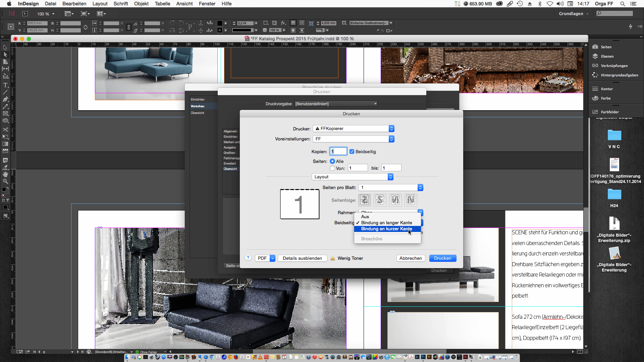Click the Z page order icon
644x362 pixels.
coord(365,200)
